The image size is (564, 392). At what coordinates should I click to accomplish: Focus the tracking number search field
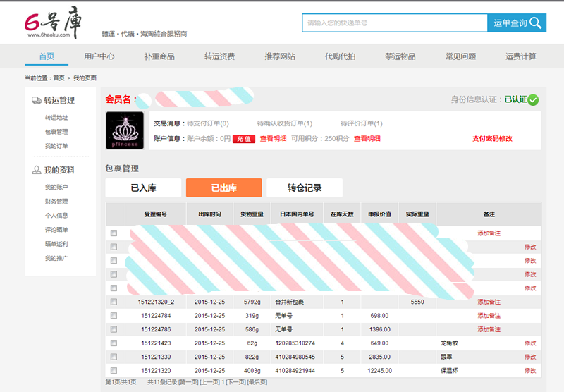[x=394, y=23]
